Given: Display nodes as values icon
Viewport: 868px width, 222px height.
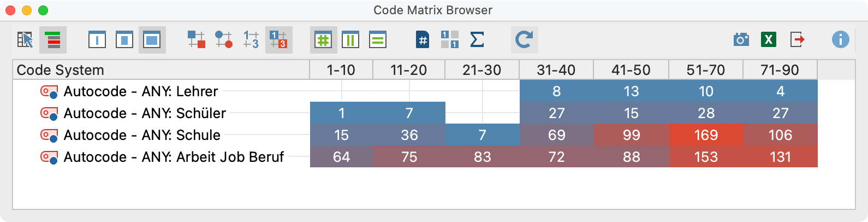Looking at the screenshot, I should [251, 40].
